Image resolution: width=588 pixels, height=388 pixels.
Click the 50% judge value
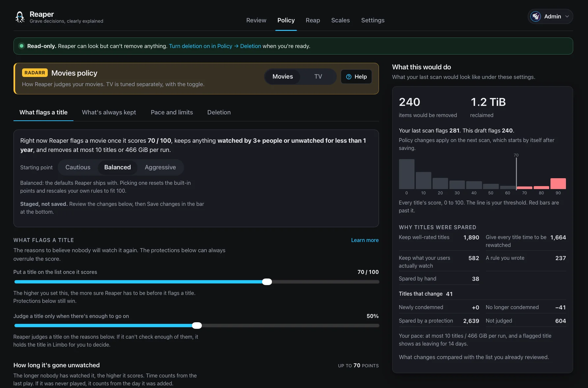point(373,316)
